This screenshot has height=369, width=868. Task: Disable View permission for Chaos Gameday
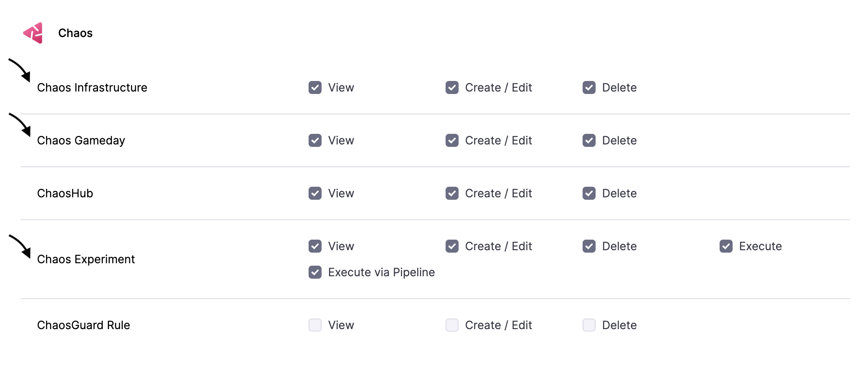[x=315, y=140]
